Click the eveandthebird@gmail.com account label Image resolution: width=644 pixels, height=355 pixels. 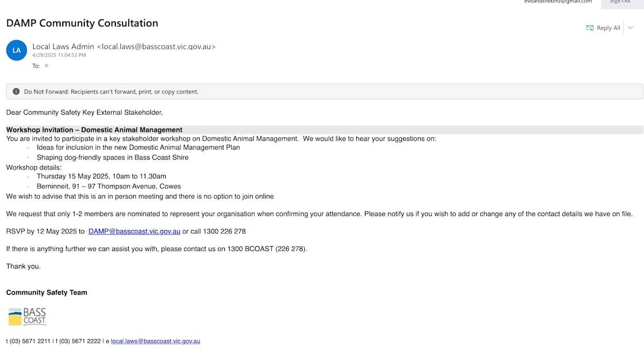click(x=558, y=2)
